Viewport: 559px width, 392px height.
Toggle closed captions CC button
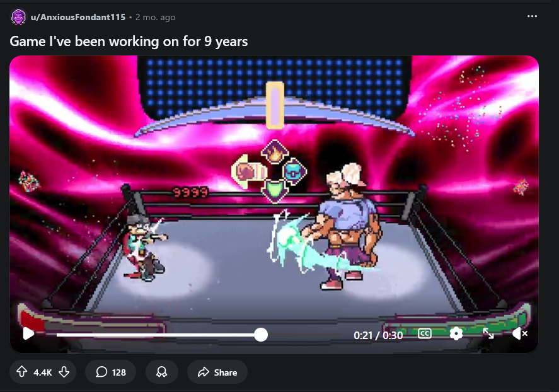[424, 333]
